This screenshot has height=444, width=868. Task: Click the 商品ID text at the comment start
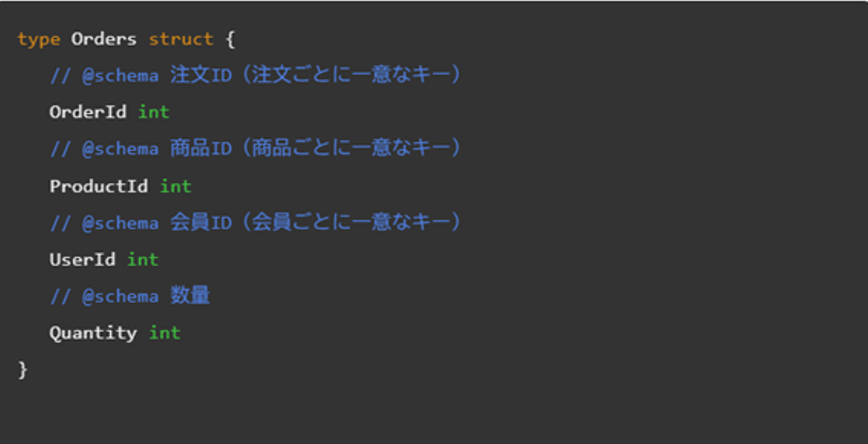201,149
